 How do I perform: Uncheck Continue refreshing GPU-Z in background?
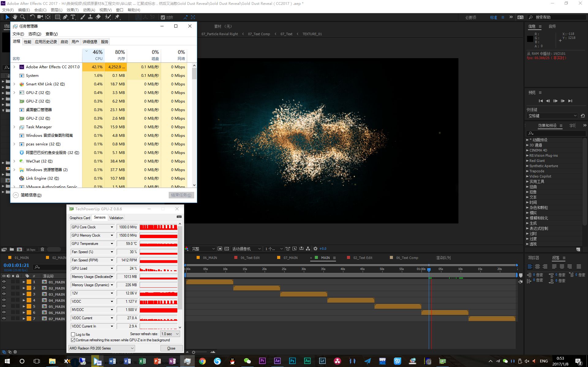click(x=73, y=340)
